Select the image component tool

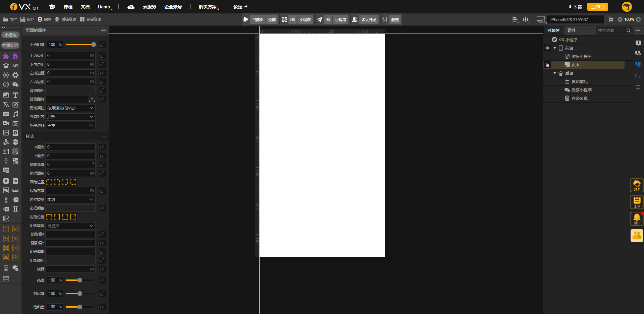coord(6,95)
